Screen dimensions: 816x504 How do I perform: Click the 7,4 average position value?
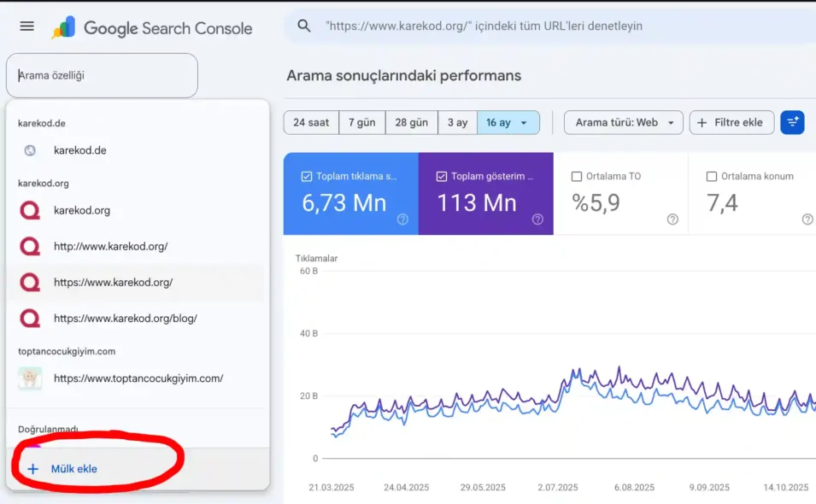click(x=722, y=202)
